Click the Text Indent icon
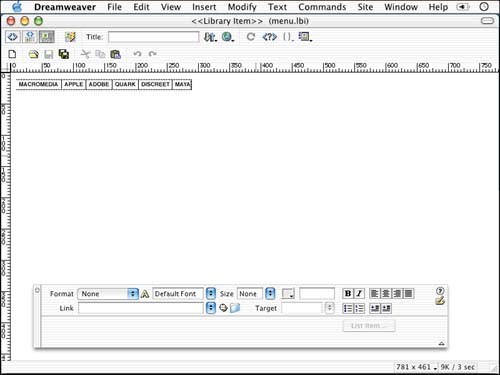 point(386,308)
